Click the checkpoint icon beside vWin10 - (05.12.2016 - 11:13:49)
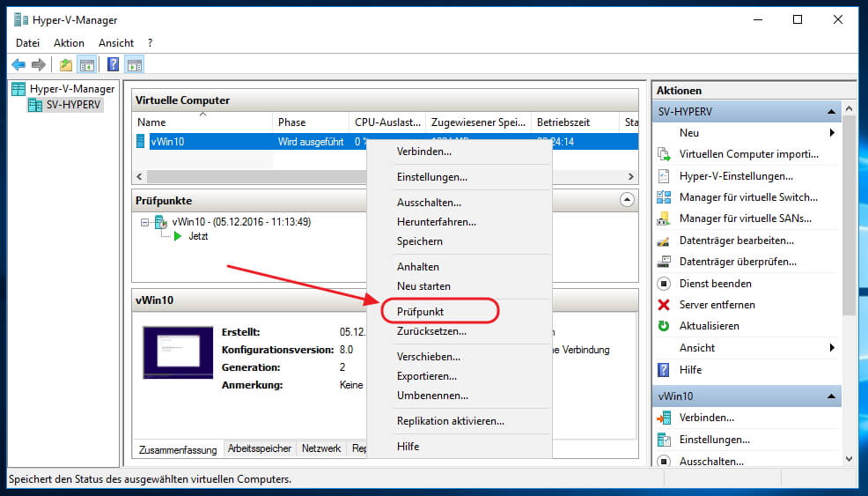868x496 pixels. tap(161, 222)
